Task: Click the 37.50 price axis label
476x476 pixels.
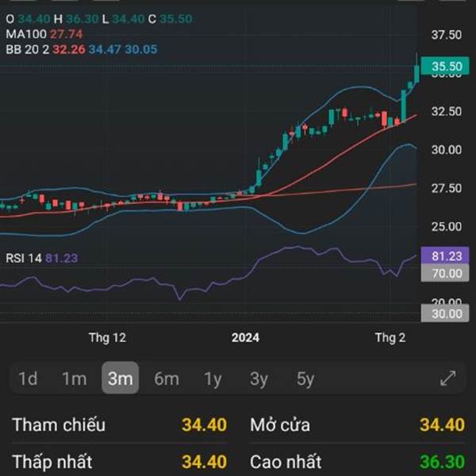Action: pyautogui.click(x=447, y=35)
